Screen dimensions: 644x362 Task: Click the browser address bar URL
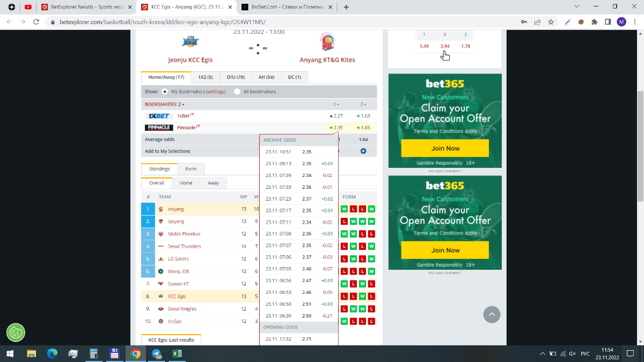click(161, 22)
